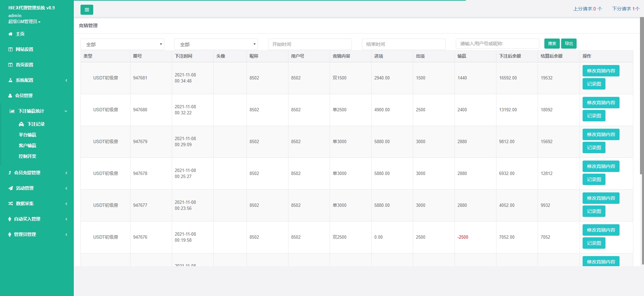Viewport: 644px width, 296px height.
Task: Click the hamburger menu toggle button
Action: coord(87,10)
